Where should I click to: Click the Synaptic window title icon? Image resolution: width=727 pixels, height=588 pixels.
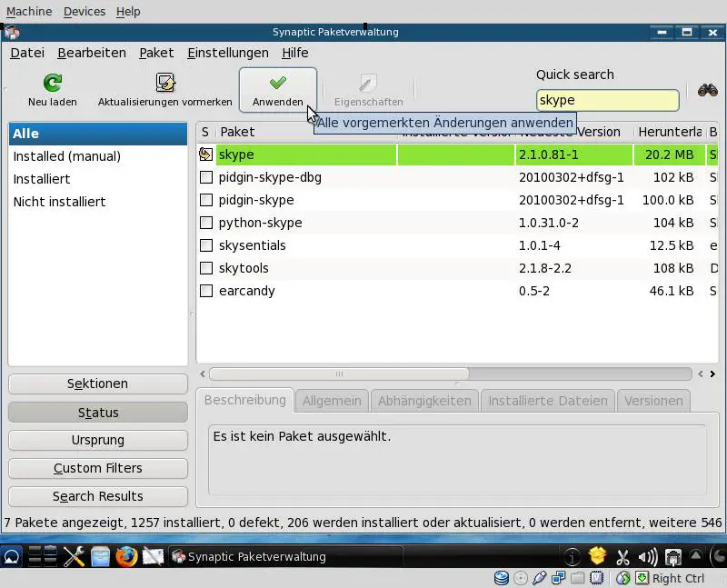pos(12,33)
